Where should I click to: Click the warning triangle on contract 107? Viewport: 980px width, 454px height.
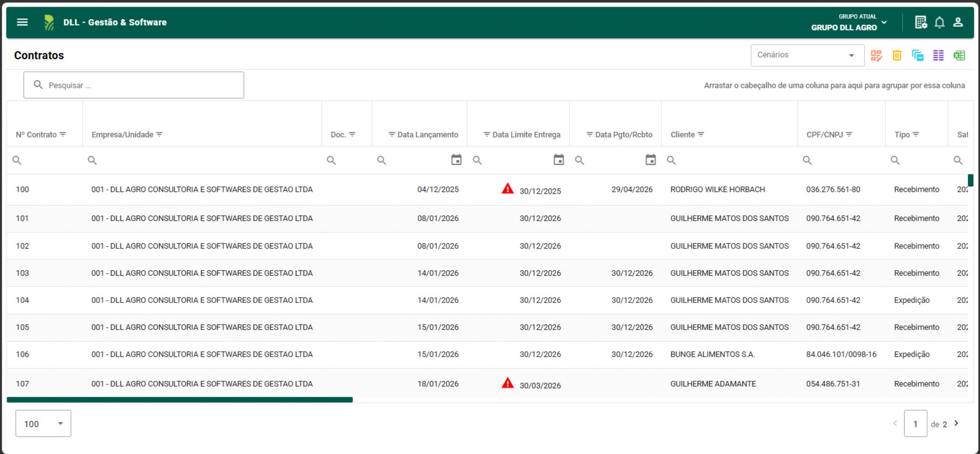507,383
